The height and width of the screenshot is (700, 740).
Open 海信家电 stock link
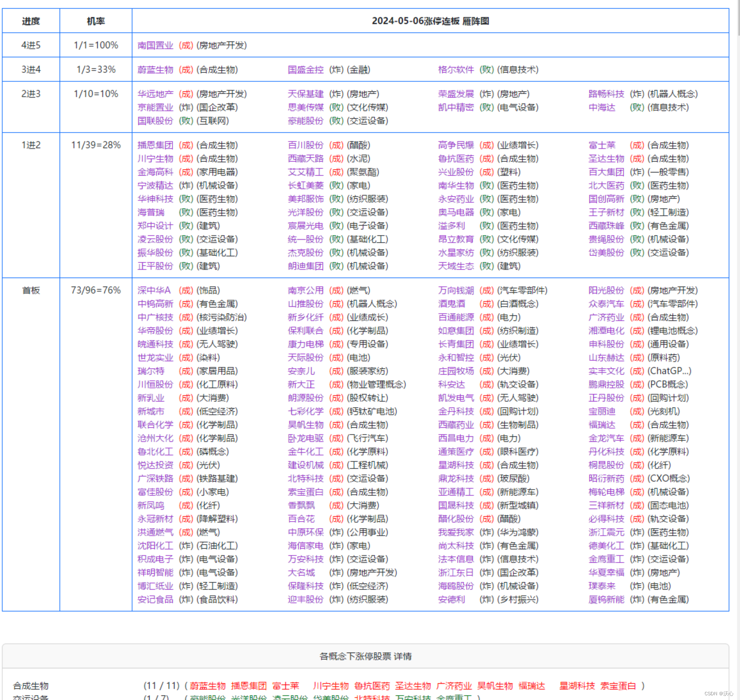coord(305,546)
